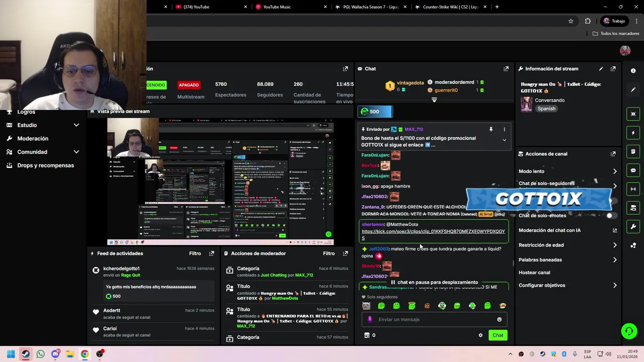Click Filtro in Feed de actividades

click(195, 253)
